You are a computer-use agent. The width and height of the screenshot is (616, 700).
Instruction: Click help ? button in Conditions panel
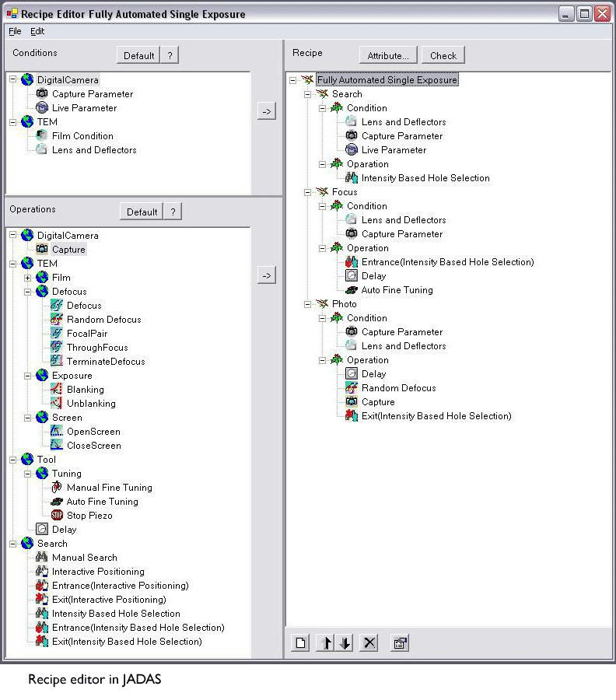click(170, 55)
